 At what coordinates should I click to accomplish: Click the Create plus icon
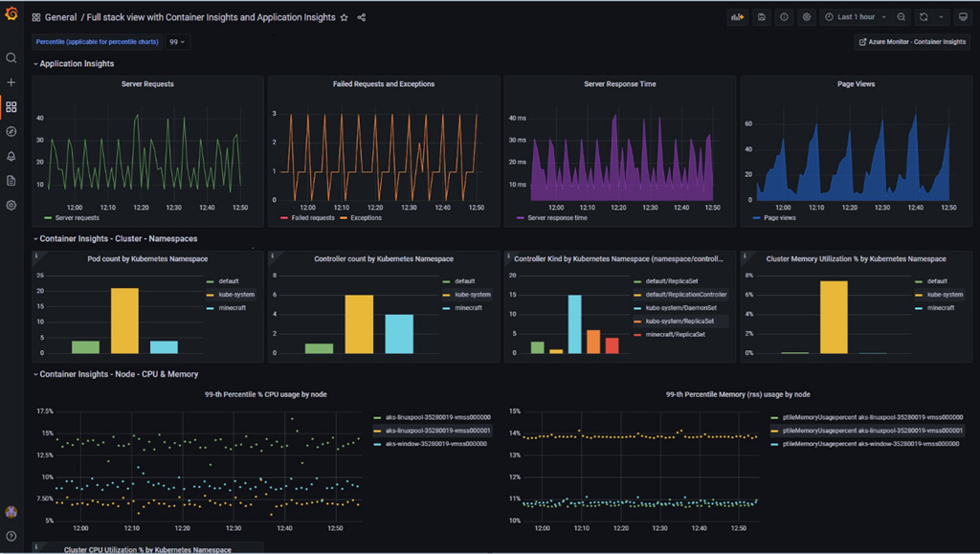(x=11, y=82)
